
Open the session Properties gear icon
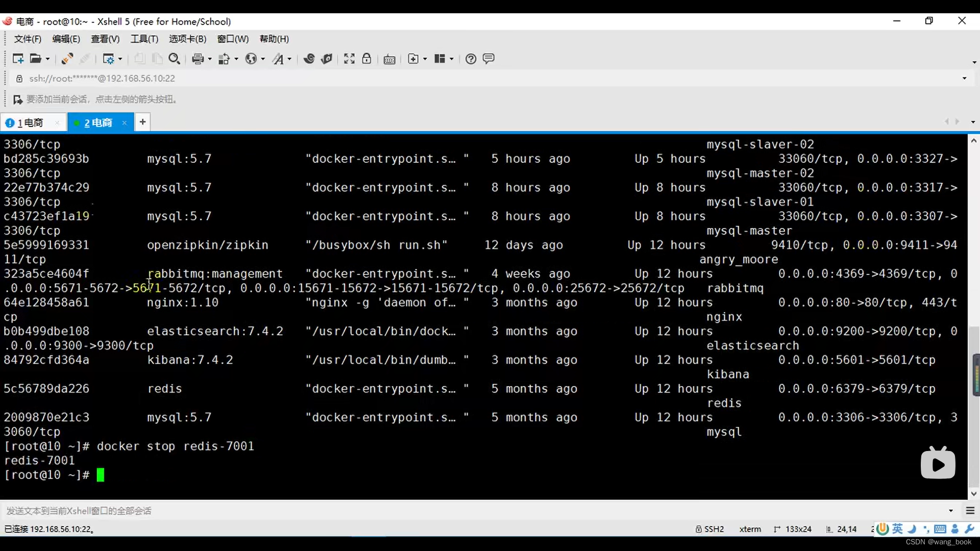(108, 59)
